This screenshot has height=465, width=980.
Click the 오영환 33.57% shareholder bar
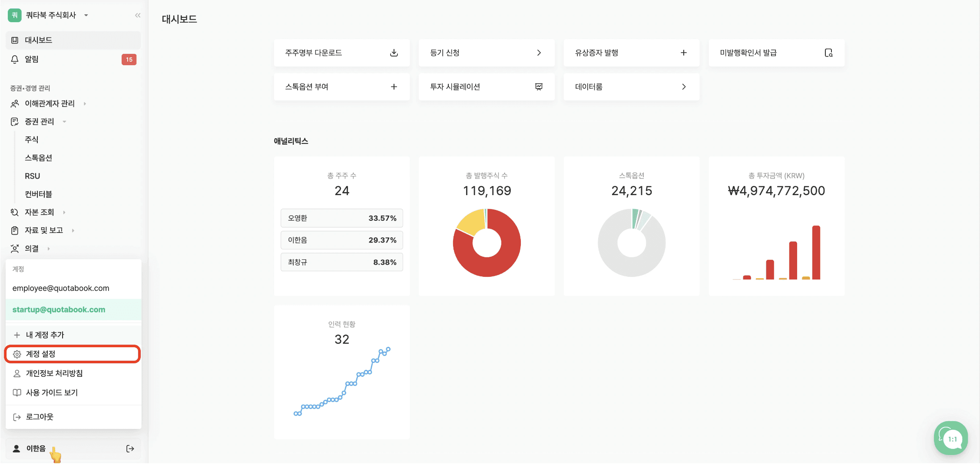click(x=341, y=218)
